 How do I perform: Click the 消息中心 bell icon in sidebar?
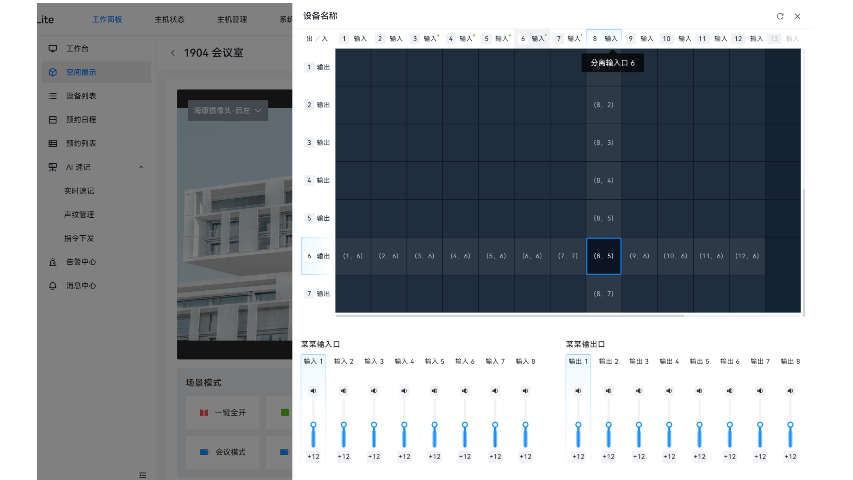[53, 286]
